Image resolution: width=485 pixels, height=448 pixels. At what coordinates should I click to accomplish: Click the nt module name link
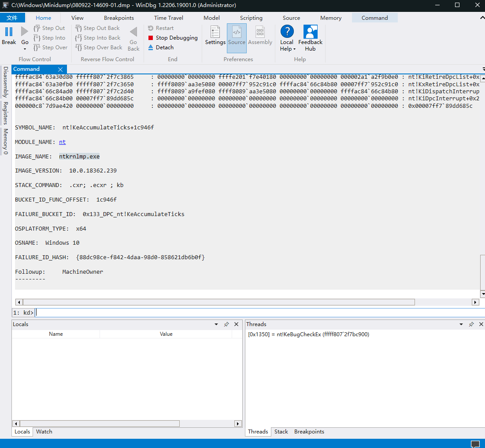pos(62,142)
